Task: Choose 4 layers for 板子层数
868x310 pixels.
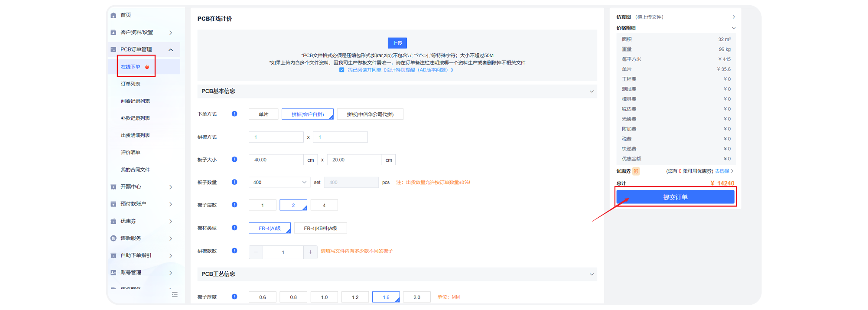Action: point(324,205)
